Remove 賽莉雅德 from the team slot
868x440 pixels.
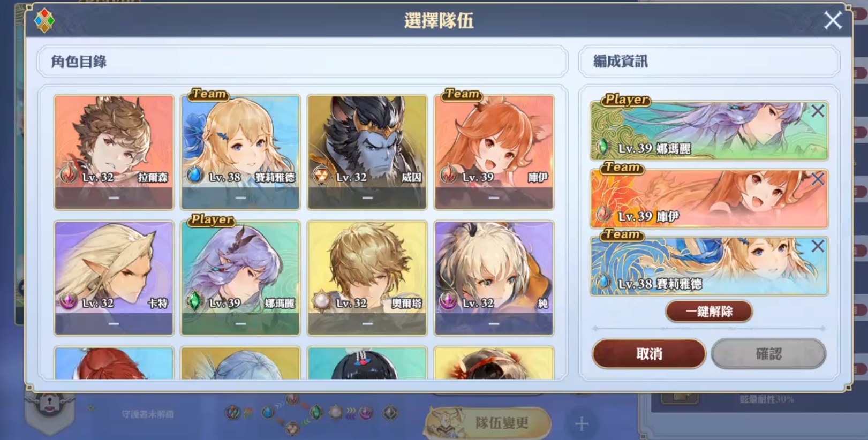click(x=817, y=246)
